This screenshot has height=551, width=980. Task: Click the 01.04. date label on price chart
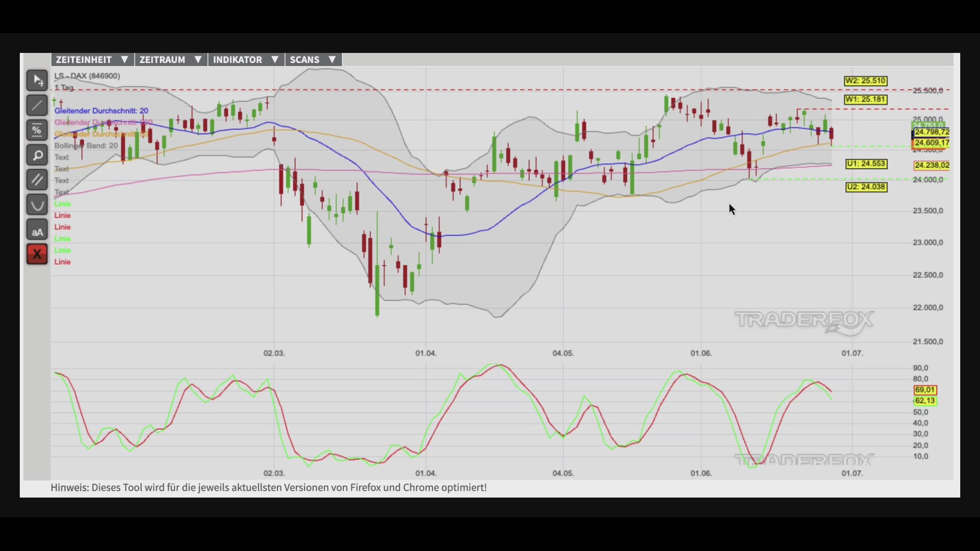[426, 353]
